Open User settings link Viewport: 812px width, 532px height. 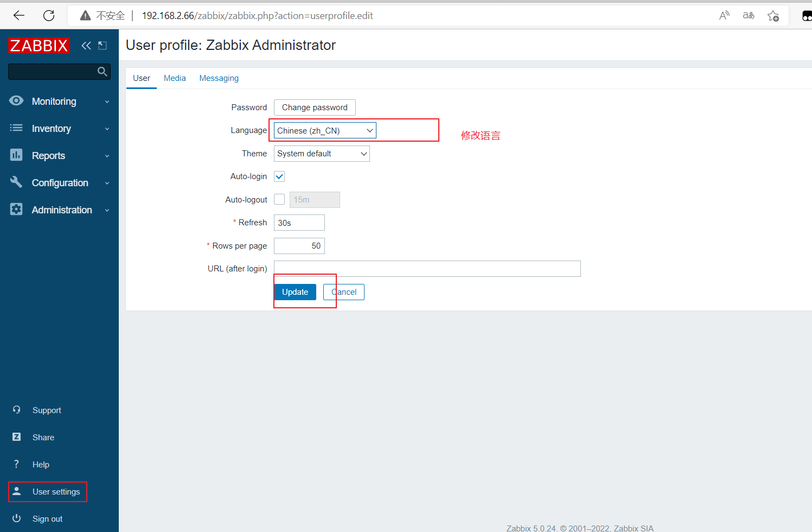tap(56, 492)
